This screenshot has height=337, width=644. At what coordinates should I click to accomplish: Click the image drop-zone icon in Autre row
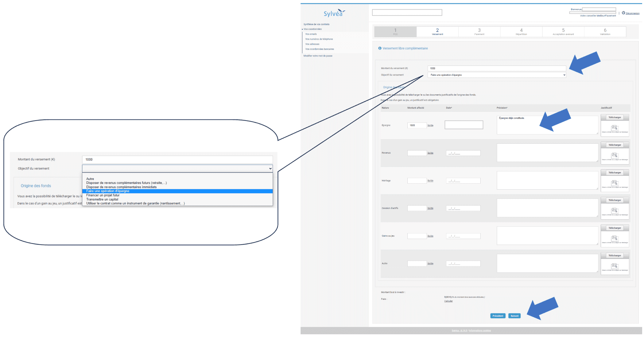[615, 266]
